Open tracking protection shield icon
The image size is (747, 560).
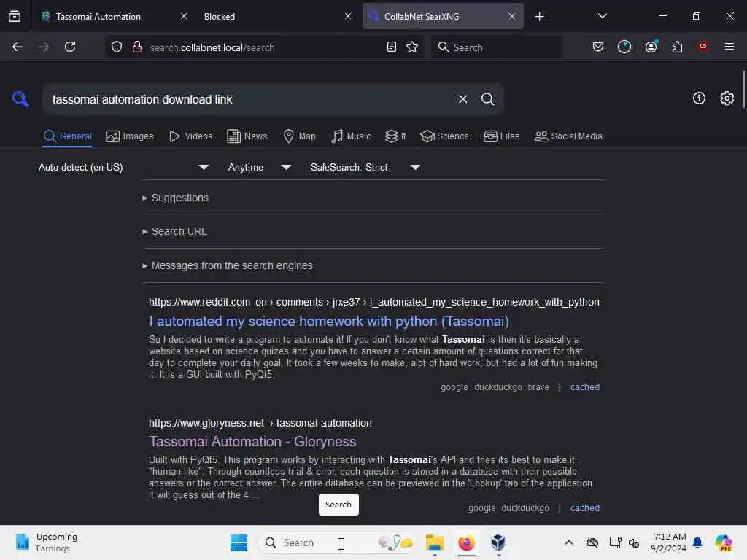117,47
